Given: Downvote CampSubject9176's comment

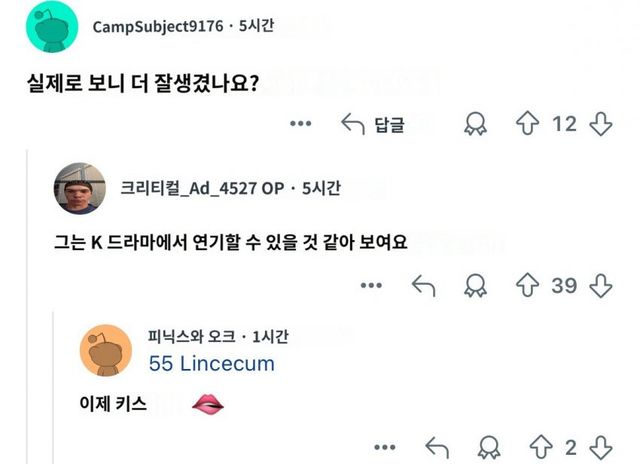Looking at the screenshot, I should 600,124.
